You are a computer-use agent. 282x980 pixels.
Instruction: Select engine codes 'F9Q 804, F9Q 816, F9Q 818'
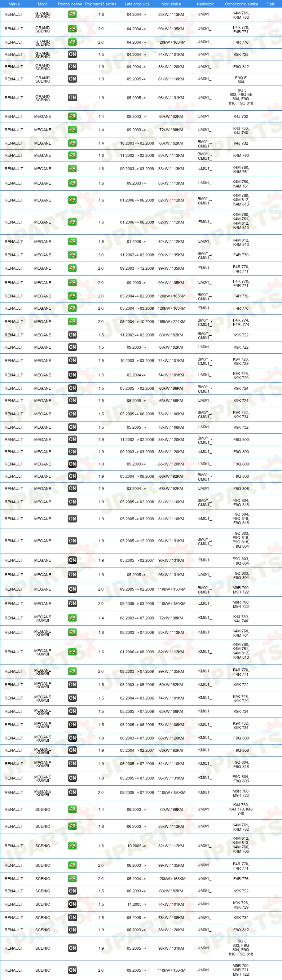coord(241,519)
